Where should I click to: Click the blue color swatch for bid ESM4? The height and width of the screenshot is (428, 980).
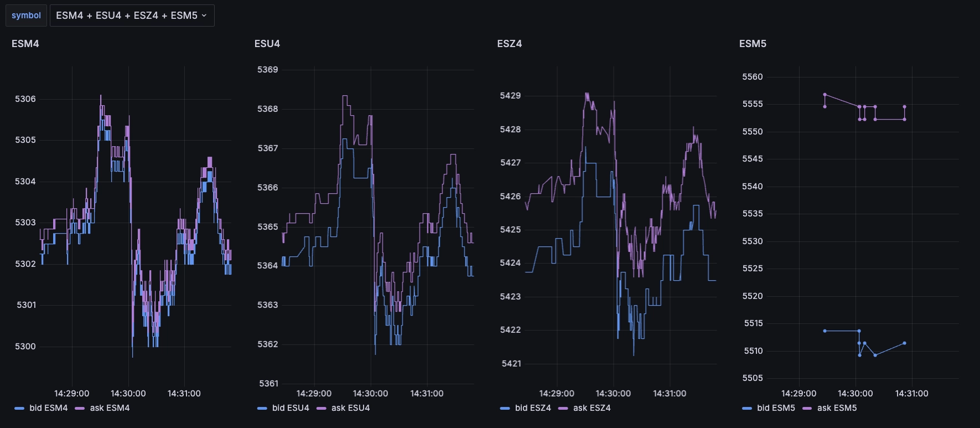point(19,409)
